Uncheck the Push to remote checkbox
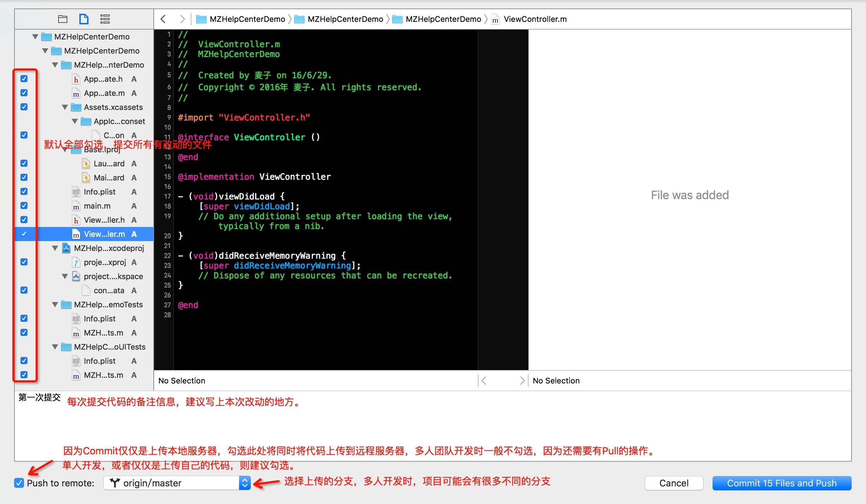The height and width of the screenshot is (504, 866). pos(19,483)
